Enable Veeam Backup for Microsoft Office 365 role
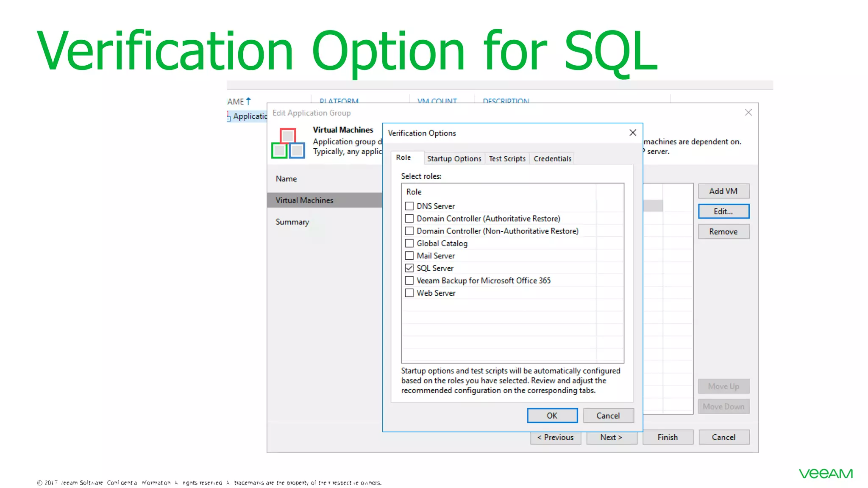The width and height of the screenshot is (868, 488). 409,280
